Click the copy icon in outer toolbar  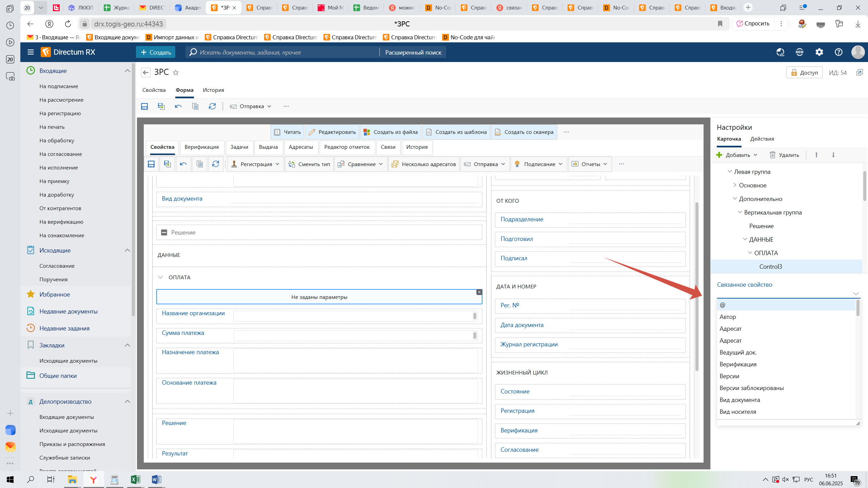pyautogui.click(x=195, y=106)
